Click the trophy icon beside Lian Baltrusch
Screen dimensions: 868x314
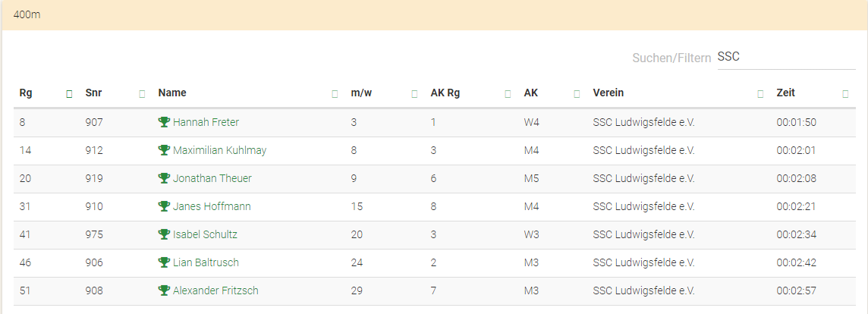(x=164, y=262)
